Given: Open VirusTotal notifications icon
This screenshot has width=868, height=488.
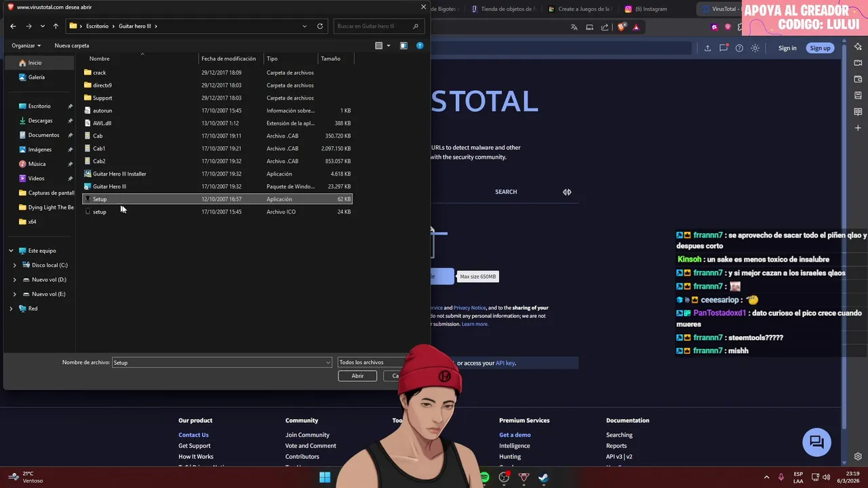Looking at the screenshot, I should (x=724, y=48).
